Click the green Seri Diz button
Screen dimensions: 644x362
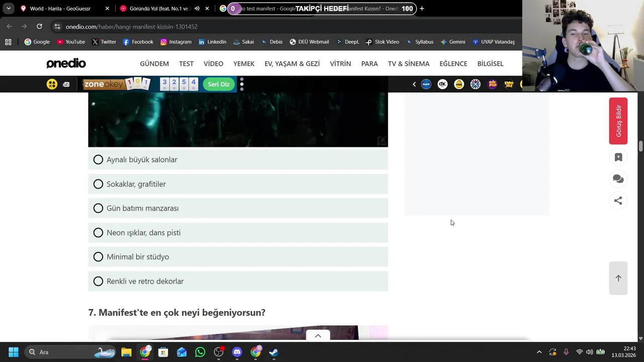coord(218,84)
